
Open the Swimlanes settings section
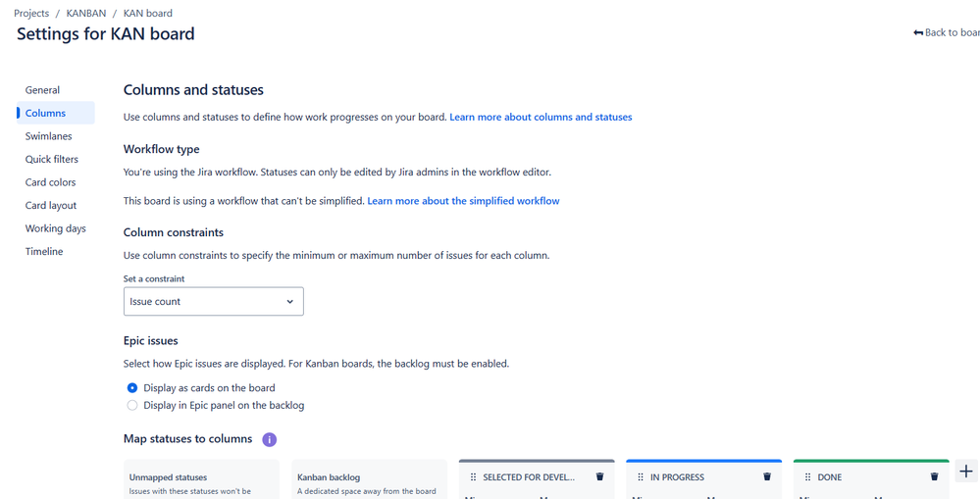point(49,136)
